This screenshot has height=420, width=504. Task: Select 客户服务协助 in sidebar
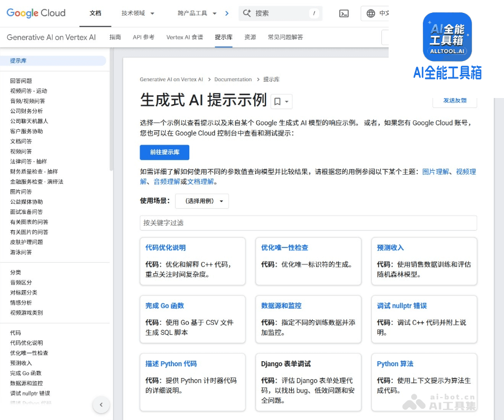click(26, 131)
